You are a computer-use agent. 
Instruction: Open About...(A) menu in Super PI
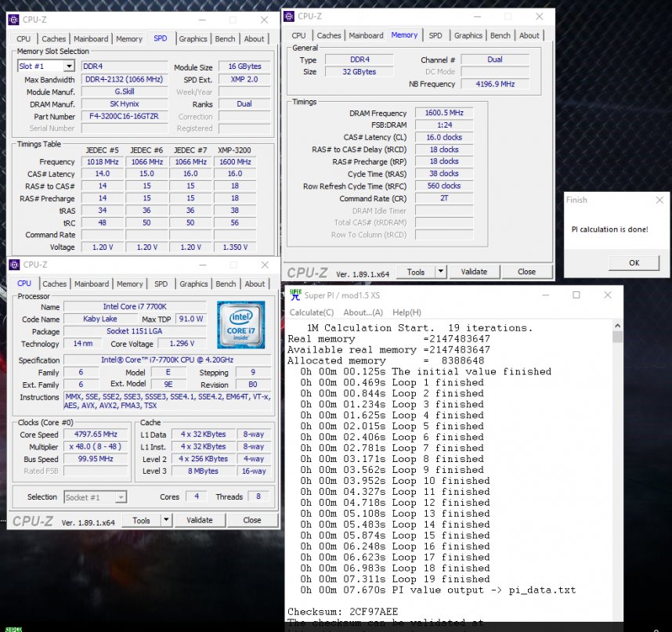coord(363,312)
